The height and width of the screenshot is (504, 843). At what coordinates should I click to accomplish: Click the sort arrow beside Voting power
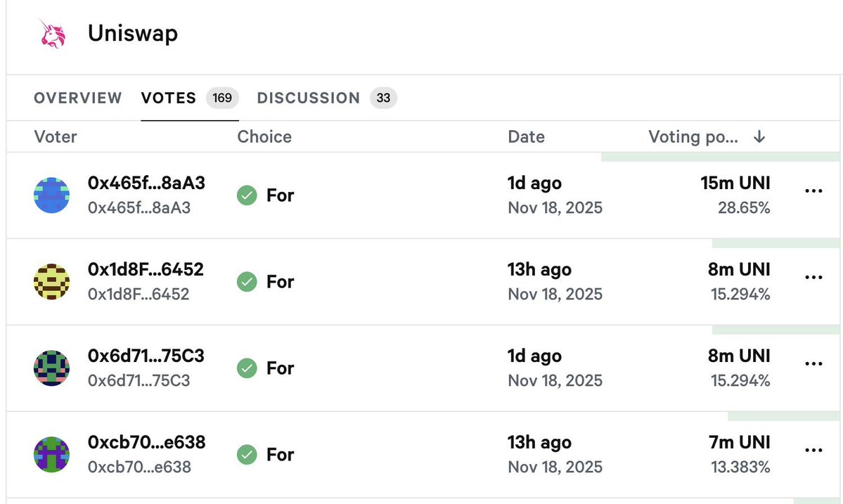tap(759, 137)
